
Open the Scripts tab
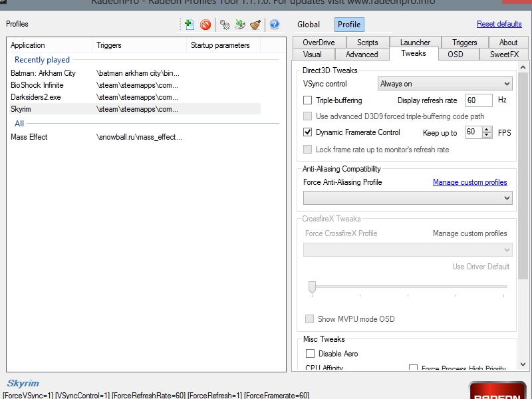click(368, 43)
